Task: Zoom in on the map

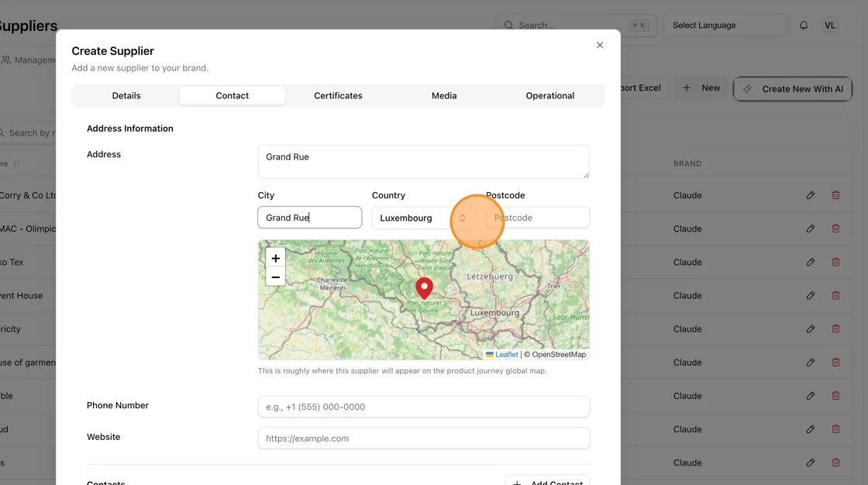Action: (x=275, y=258)
